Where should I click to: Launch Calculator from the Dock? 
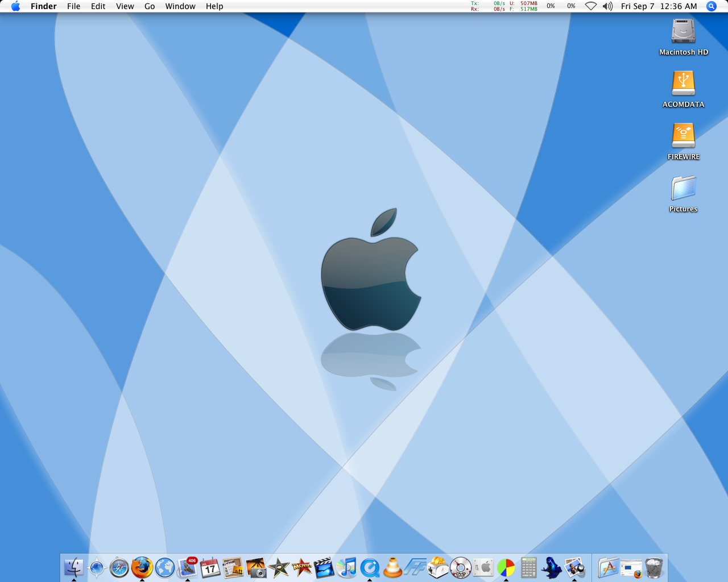[529, 567]
